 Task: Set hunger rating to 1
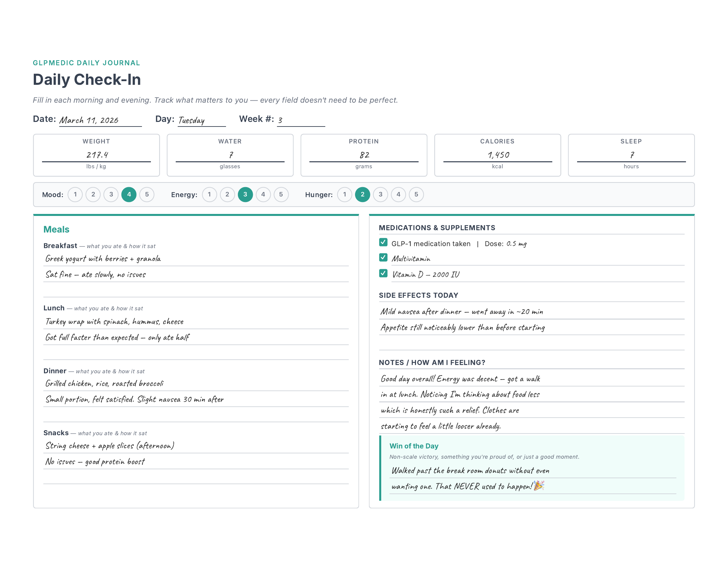coord(345,194)
